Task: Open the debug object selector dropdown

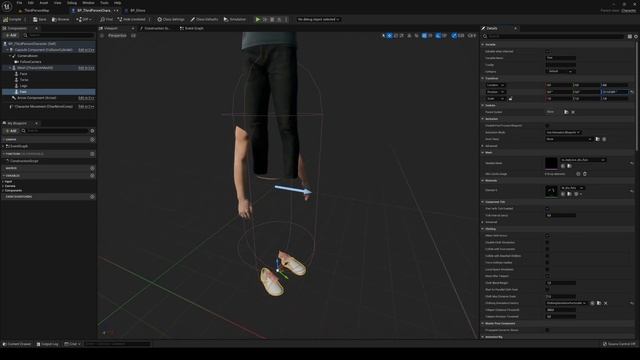Action: coord(318,19)
